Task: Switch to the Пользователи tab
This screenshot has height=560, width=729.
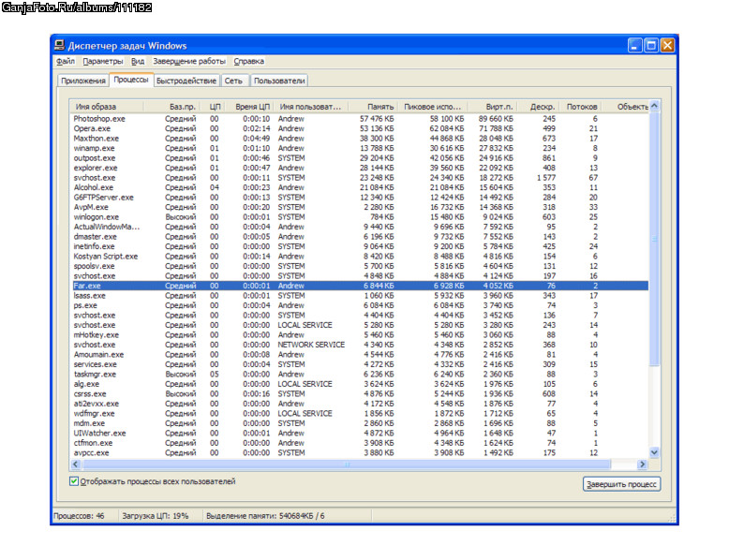Action: pyautogui.click(x=279, y=81)
